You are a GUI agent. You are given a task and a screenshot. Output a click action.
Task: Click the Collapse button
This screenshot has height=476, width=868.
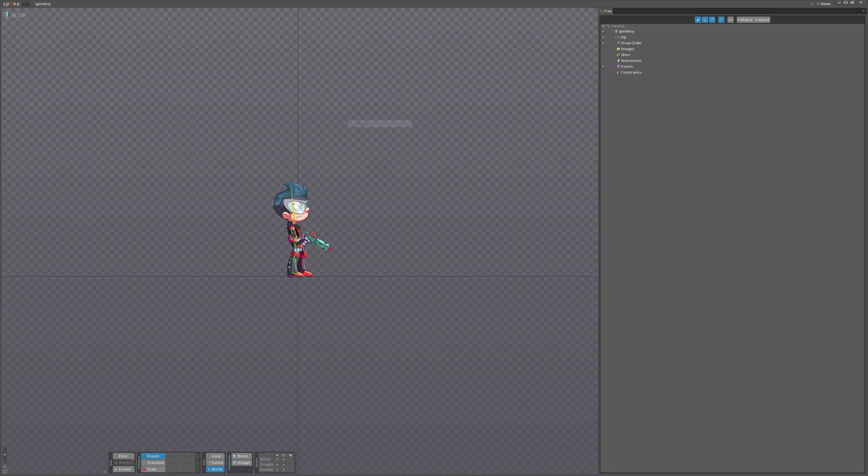[745, 19]
